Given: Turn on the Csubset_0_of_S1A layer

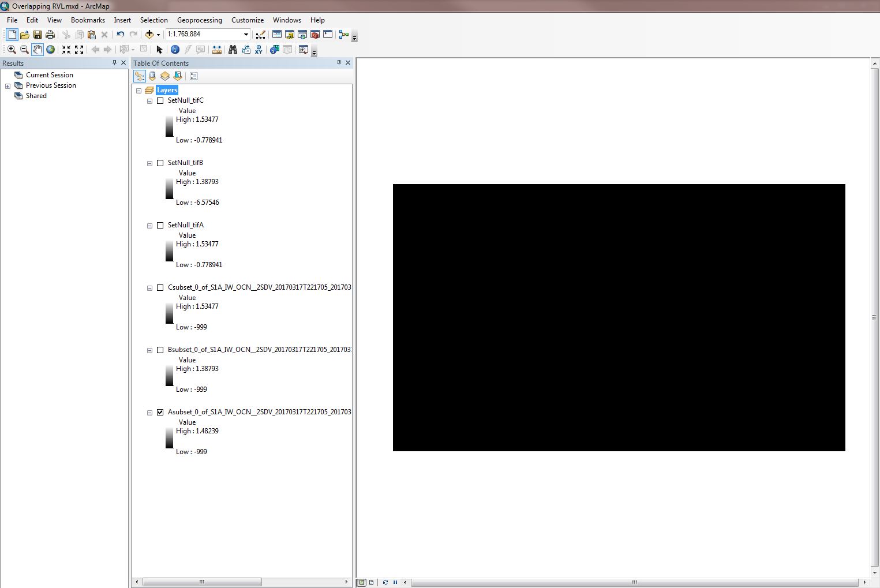Looking at the screenshot, I should pyautogui.click(x=160, y=288).
